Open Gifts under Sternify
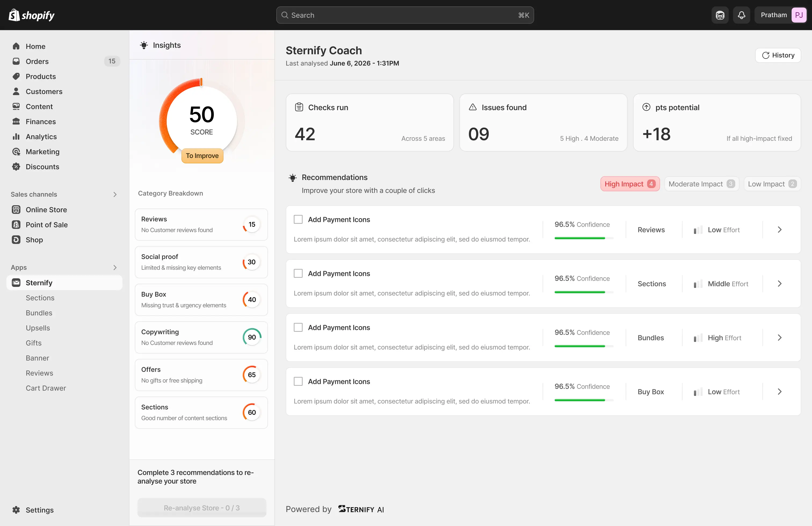The width and height of the screenshot is (812, 526). coord(34,343)
